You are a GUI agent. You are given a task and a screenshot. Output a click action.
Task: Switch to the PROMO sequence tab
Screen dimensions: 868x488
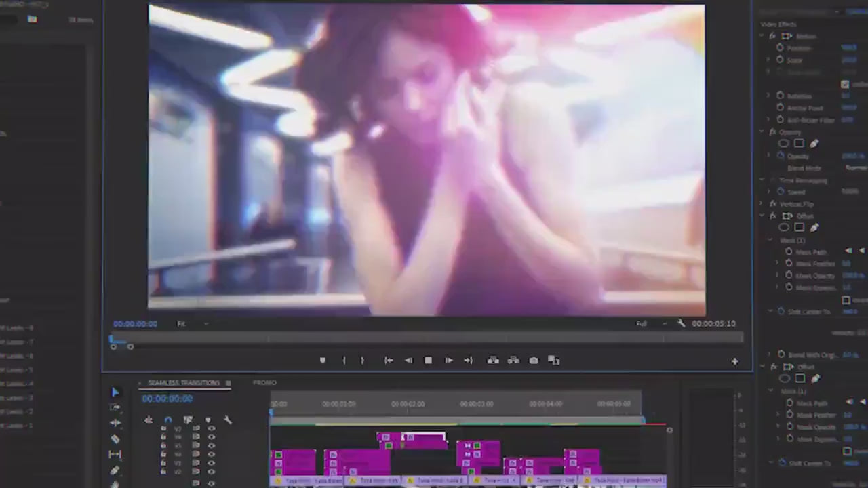click(264, 383)
